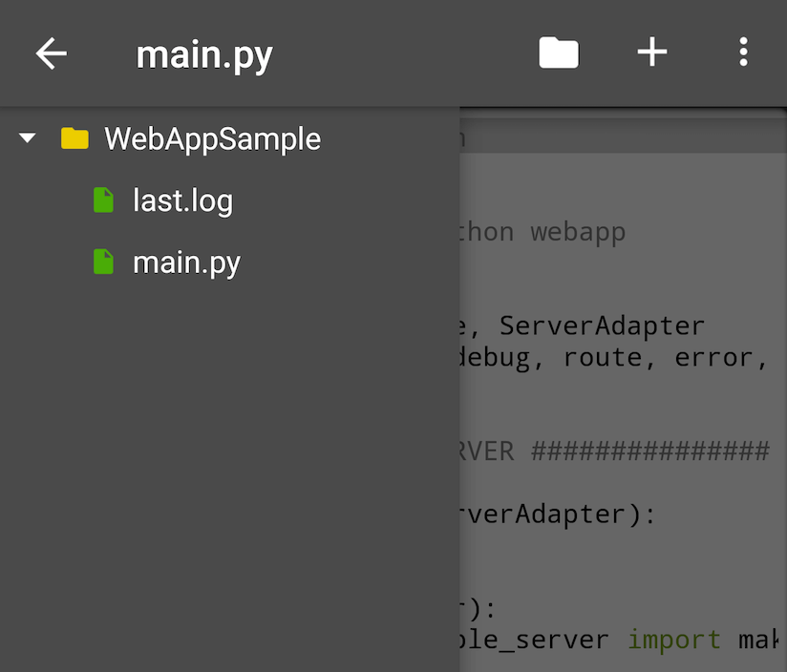Tap the green import keyword in the code
The image size is (787, 672).
(x=674, y=639)
